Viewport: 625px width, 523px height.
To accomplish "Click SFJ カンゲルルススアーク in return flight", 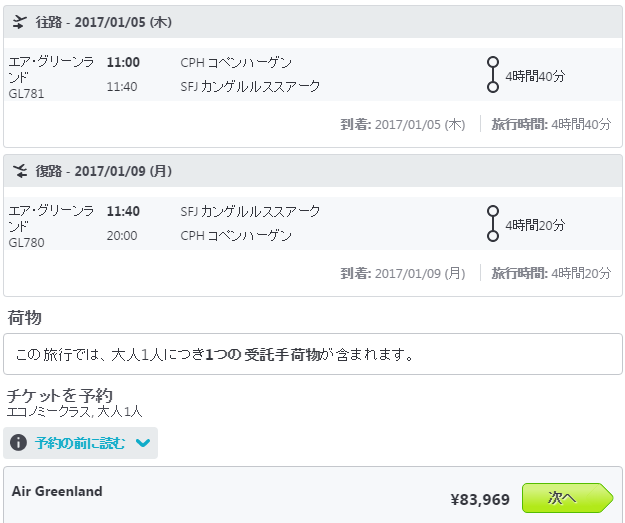I will point(250,211).
